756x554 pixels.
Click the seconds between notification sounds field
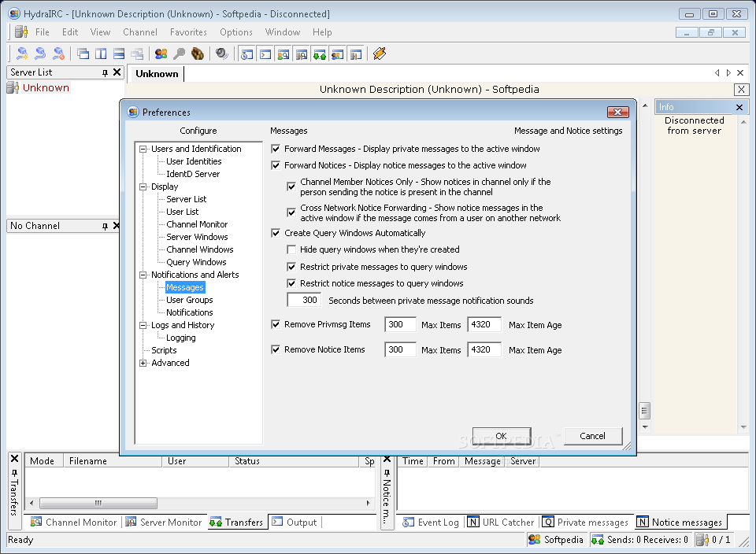(x=304, y=300)
